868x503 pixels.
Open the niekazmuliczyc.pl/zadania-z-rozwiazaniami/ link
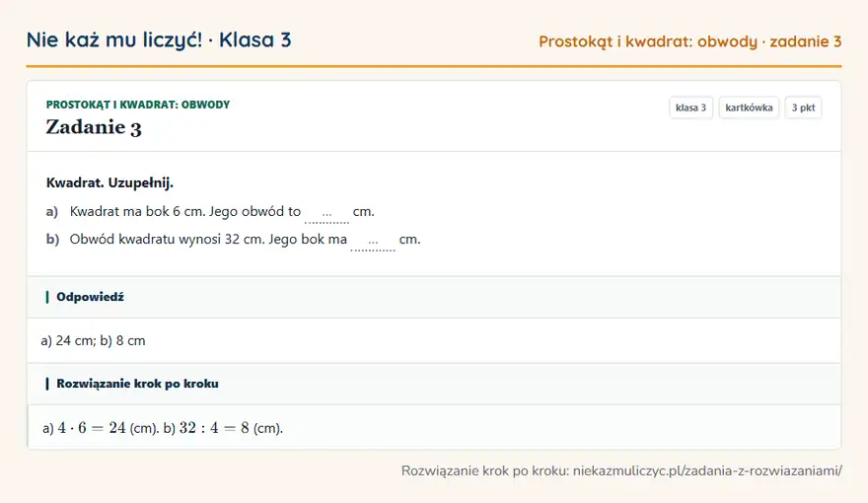pyautogui.click(x=707, y=470)
